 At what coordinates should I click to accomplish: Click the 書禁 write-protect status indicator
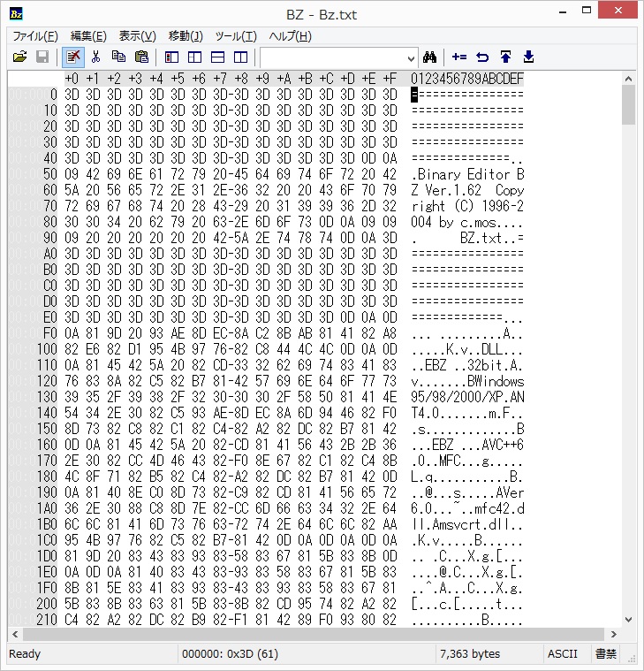point(605,653)
